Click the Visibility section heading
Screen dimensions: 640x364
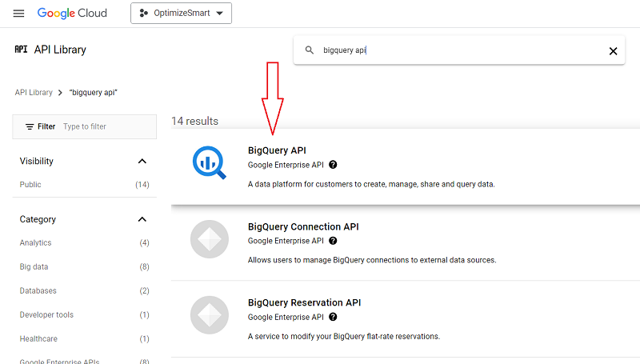click(36, 161)
